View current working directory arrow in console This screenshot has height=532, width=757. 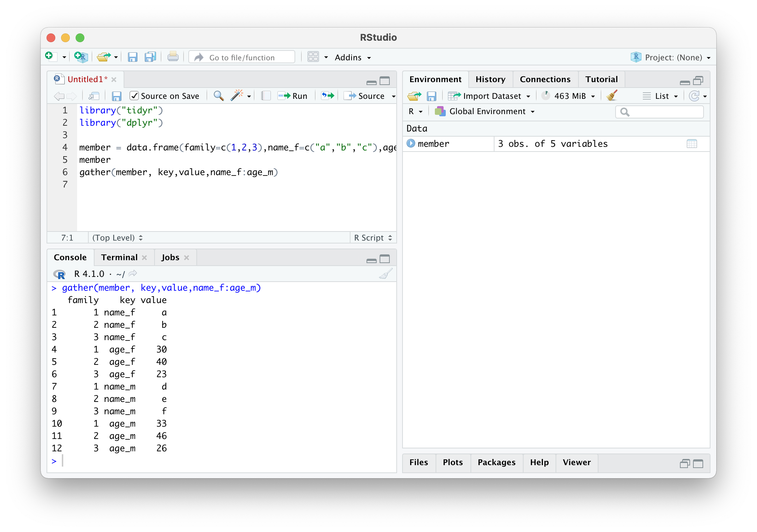coord(133,273)
